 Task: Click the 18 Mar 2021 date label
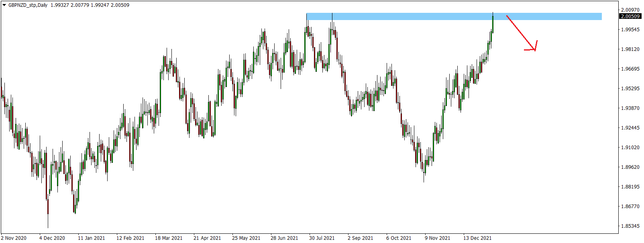169,238
